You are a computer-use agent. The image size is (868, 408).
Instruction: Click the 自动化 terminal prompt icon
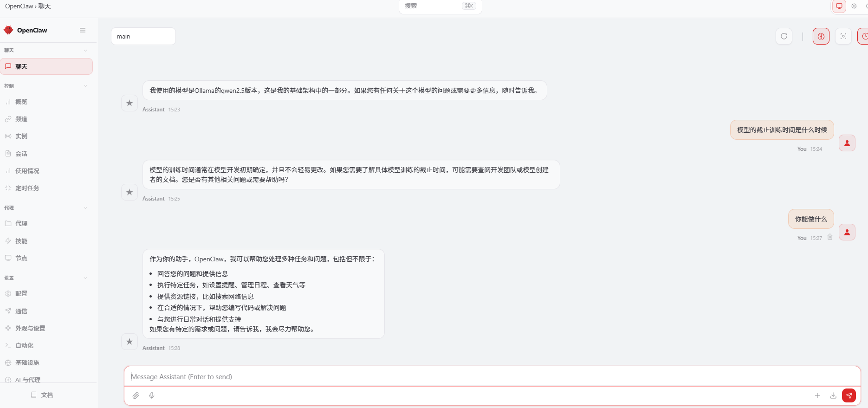tap(8, 345)
